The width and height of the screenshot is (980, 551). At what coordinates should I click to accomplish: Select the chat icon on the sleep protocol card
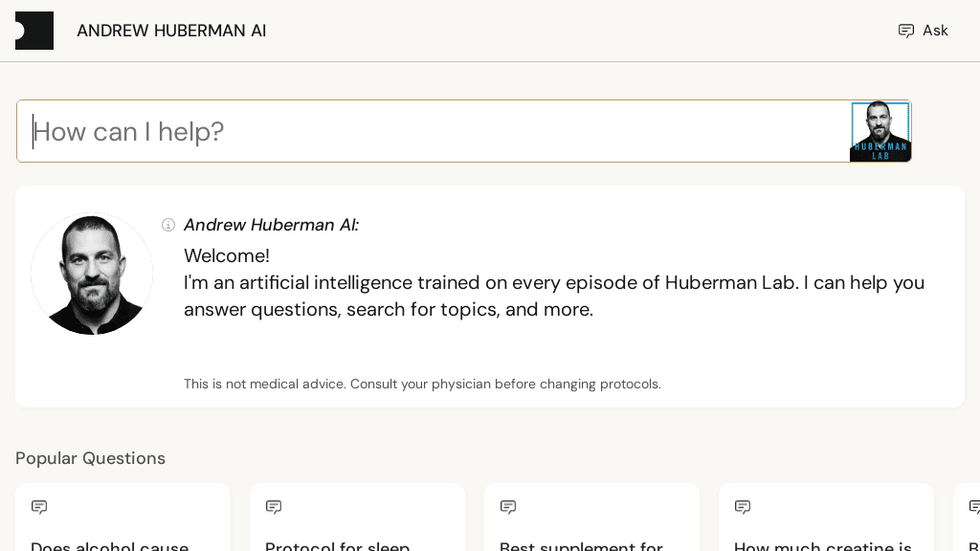[274, 507]
